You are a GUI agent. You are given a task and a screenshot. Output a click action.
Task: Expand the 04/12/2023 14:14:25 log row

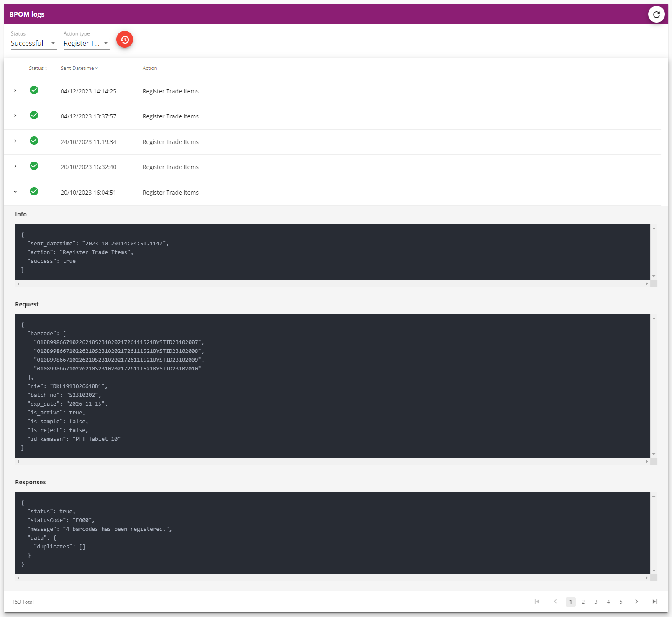coord(15,90)
